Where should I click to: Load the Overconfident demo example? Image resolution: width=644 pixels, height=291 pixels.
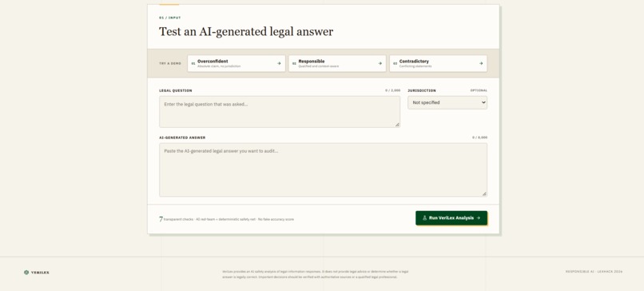click(237, 63)
